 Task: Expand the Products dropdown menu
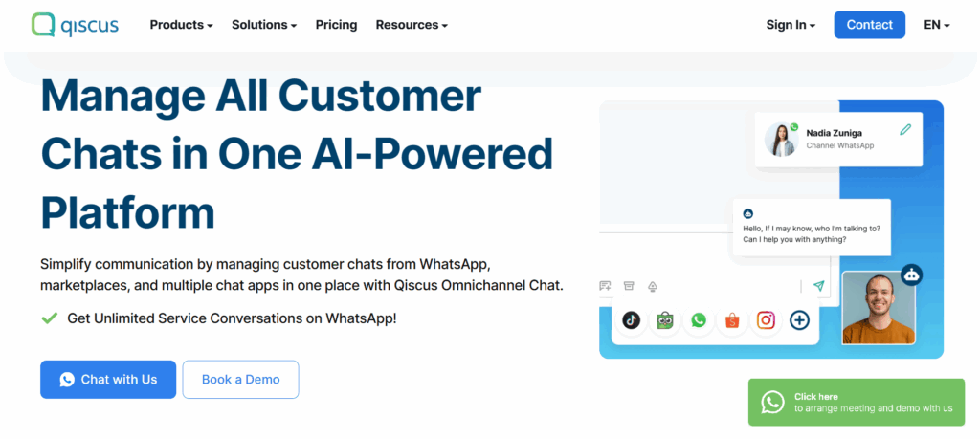[181, 25]
